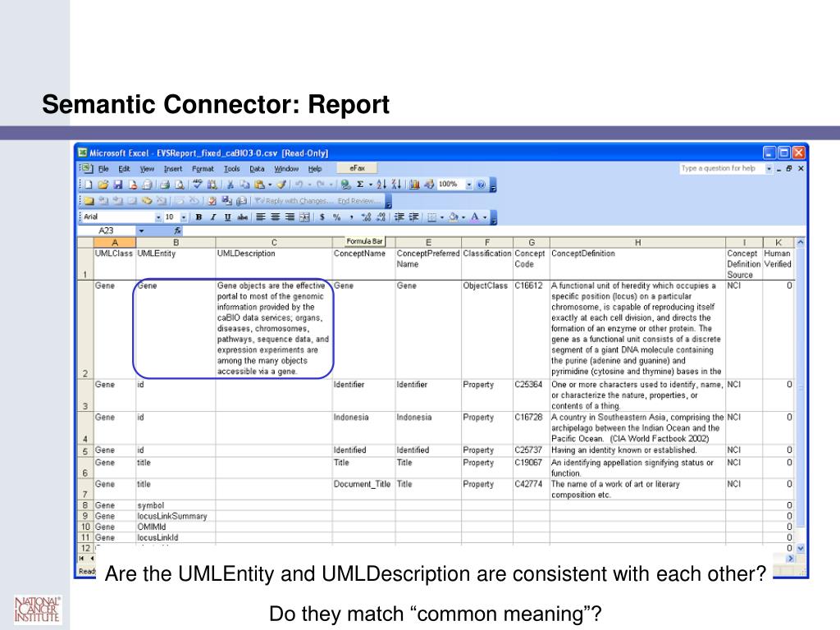Sort ascending with the A-Z icon
840x630 pixels.
(381, 185)
